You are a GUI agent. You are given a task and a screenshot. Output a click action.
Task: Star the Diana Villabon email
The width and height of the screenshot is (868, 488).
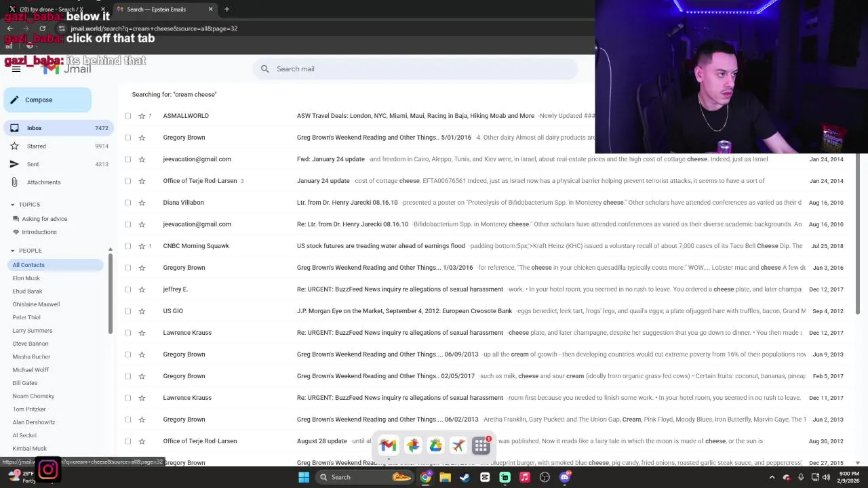coord(142,203)
